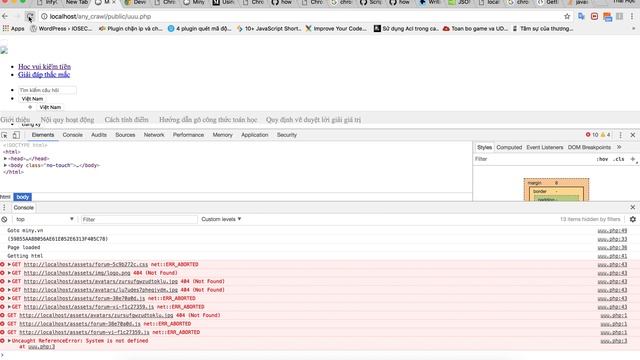Viewport: 640px width, 360px height.
Task: Click the red error count badge
Action: click(592, 135)
